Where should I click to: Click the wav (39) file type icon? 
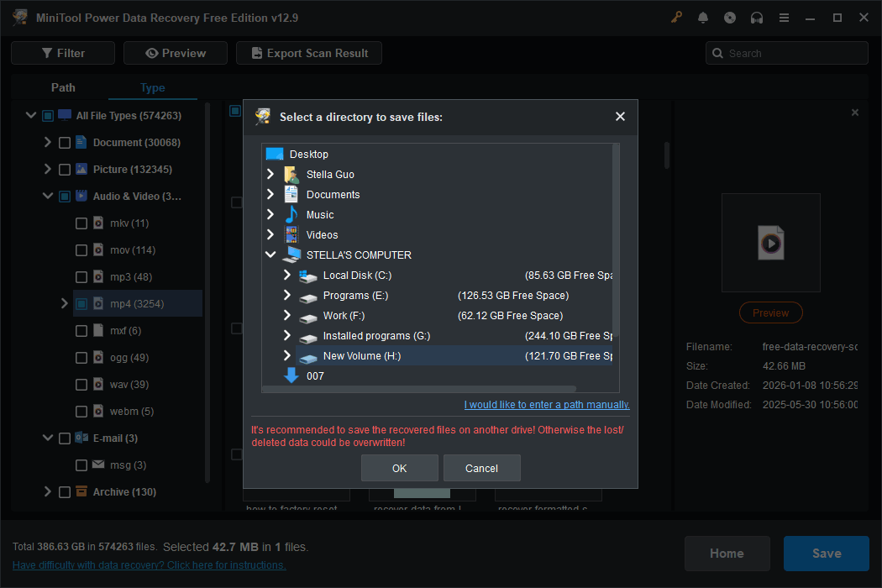click(98, 385)
